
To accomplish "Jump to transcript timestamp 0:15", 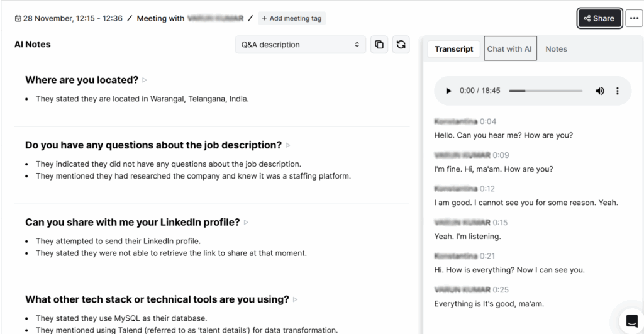I will coord(500,222).
